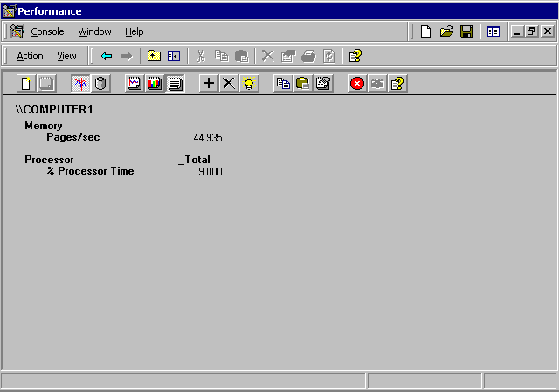Screen dimensions: 559x392
Task: Click the Save console disk icon
Action: 466,31
